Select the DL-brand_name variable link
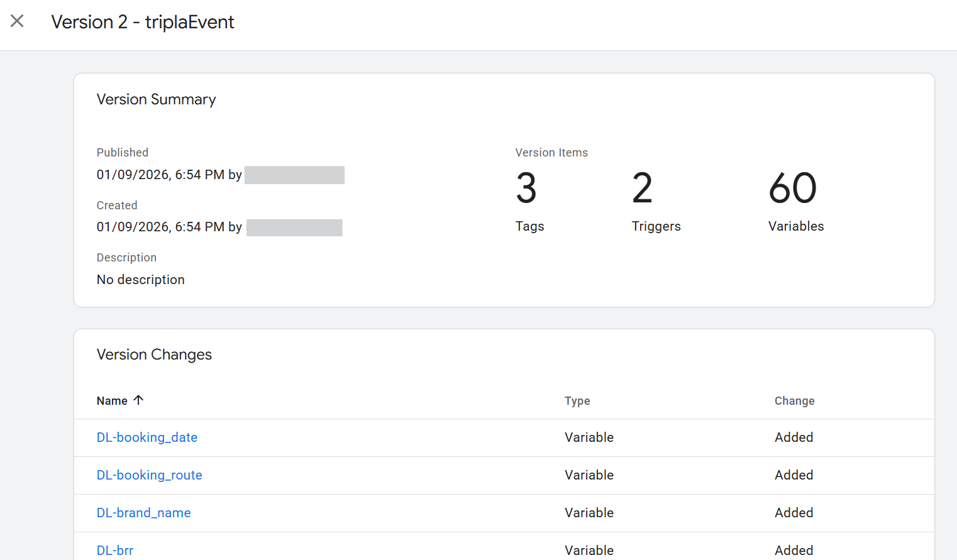The image size is (957, 560). (143, 513)
